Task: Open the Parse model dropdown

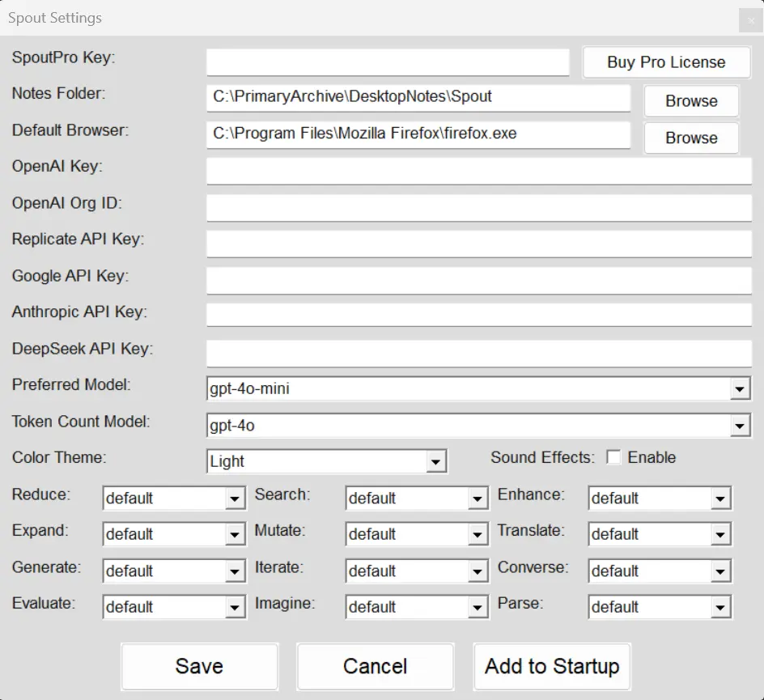Action: tap(660, 607)
